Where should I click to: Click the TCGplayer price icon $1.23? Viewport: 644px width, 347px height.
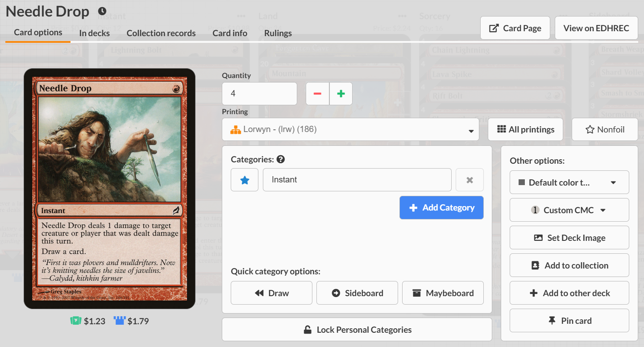click(75, 321)
